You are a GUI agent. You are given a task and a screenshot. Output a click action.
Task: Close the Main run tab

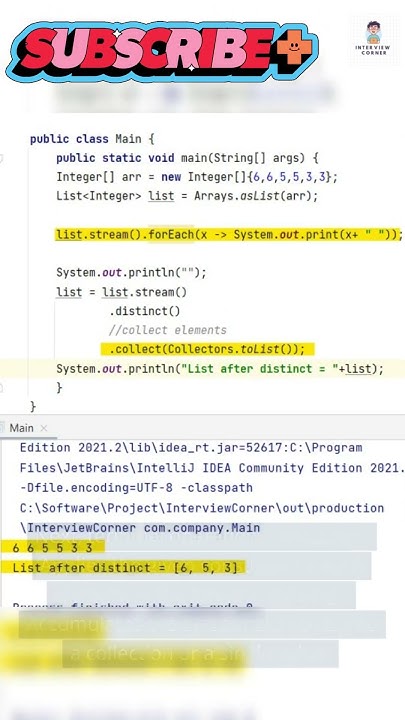pyautogui.click(x=44, y=428)
